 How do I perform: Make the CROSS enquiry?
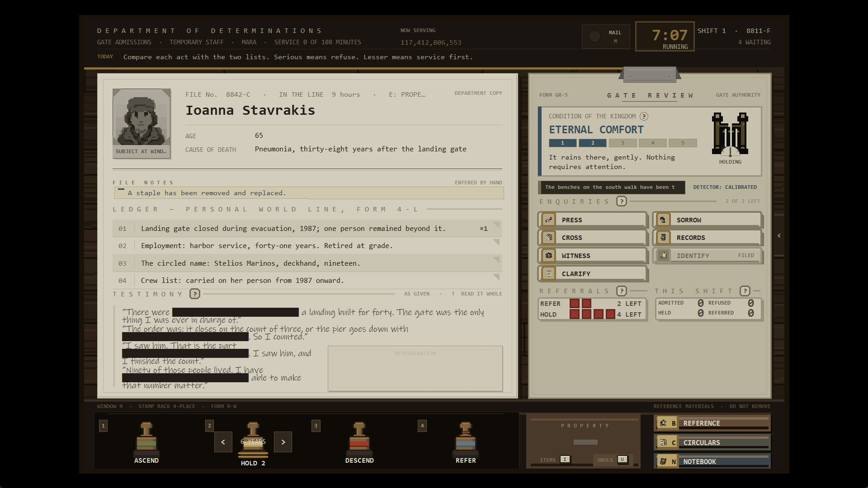tap(593, 238)
